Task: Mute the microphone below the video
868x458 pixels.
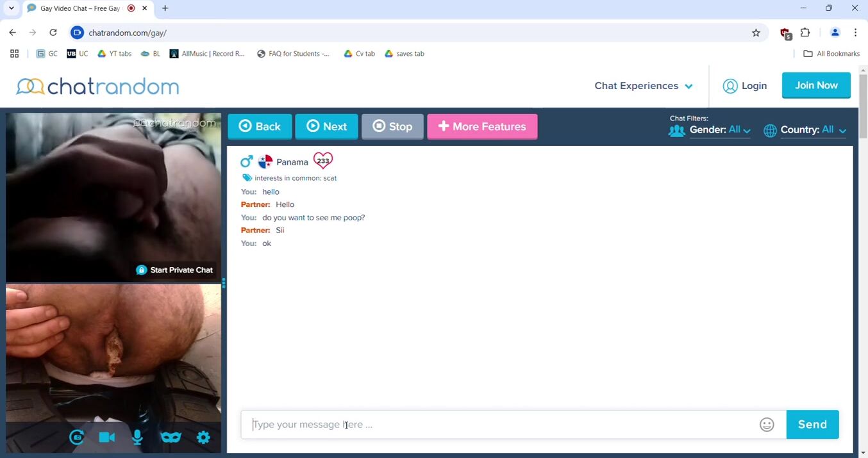Action: pos(137,438)
